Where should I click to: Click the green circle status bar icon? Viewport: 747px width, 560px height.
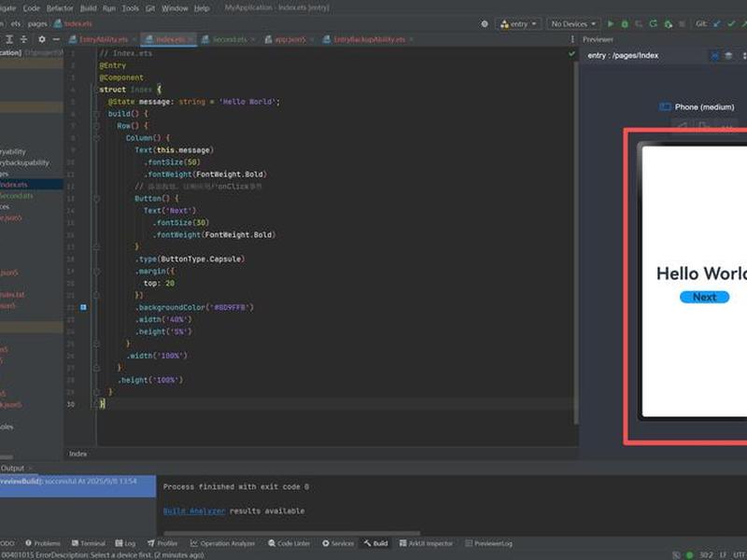[689, 554]
